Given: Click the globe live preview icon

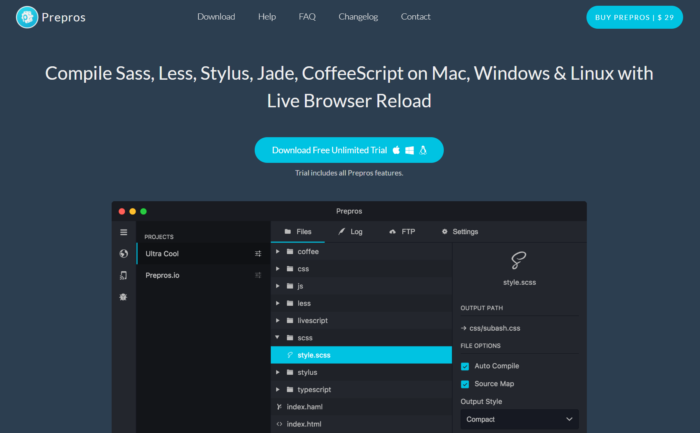Looking at the screenshot, I should (x=123, y=253).
